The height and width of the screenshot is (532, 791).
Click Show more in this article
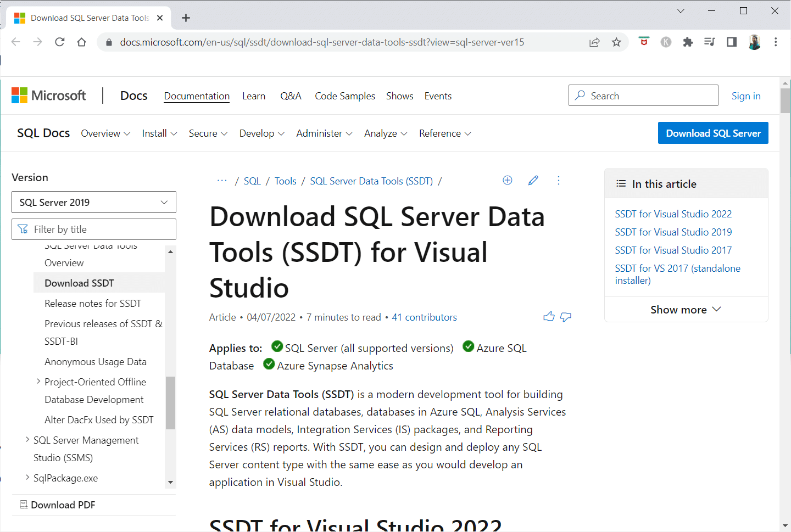point(686,310)
